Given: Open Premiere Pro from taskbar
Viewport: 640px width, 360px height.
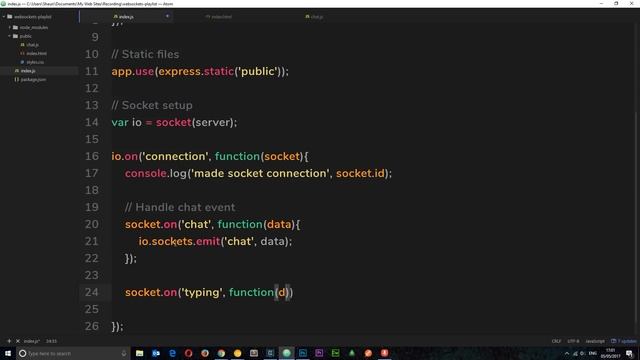Looking at the screenshot, I should click(319, 353).
